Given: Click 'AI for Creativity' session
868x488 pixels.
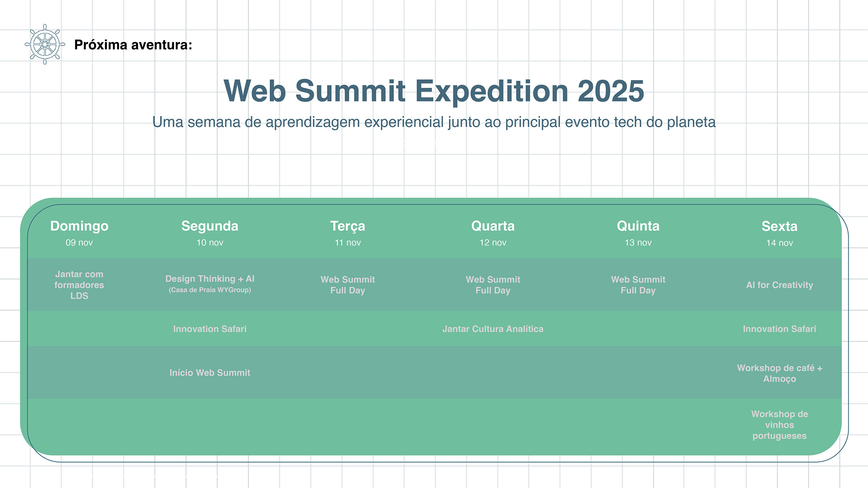Looking at the screenshot, I should coord(779,285).
